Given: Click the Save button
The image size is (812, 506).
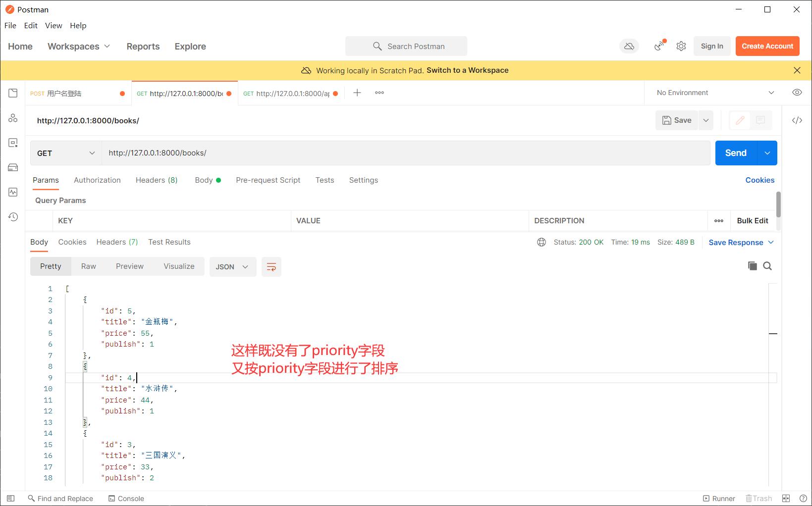Looking at the screenshot, I should click(x=677, y=120).
